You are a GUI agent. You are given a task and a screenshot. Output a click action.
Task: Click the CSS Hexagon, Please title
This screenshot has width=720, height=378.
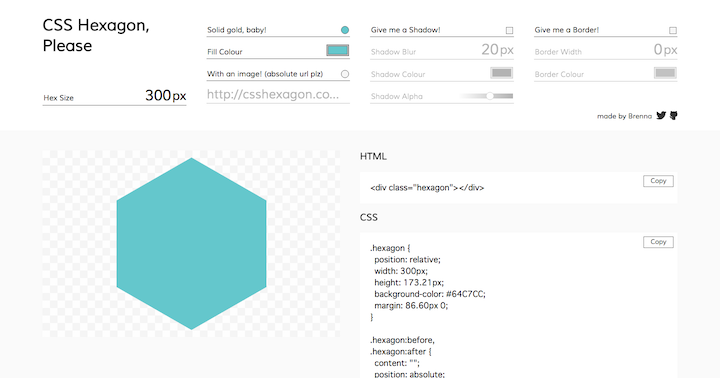point(96,35)
